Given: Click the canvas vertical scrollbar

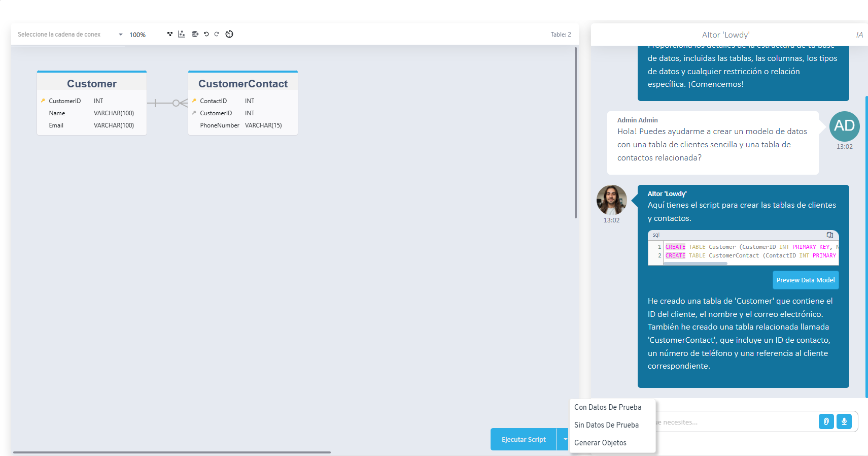Looking at the screenshot, I should pos(576,133).
